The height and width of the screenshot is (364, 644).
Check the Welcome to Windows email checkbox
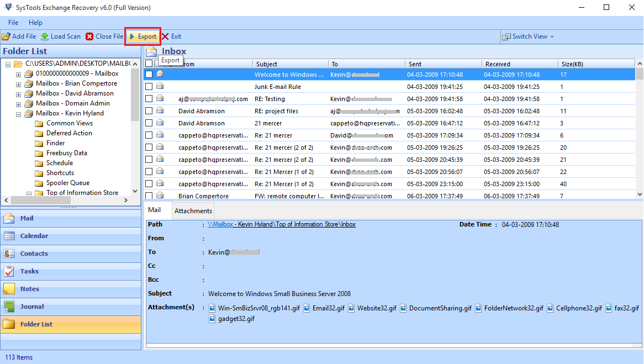pos(149,75)
